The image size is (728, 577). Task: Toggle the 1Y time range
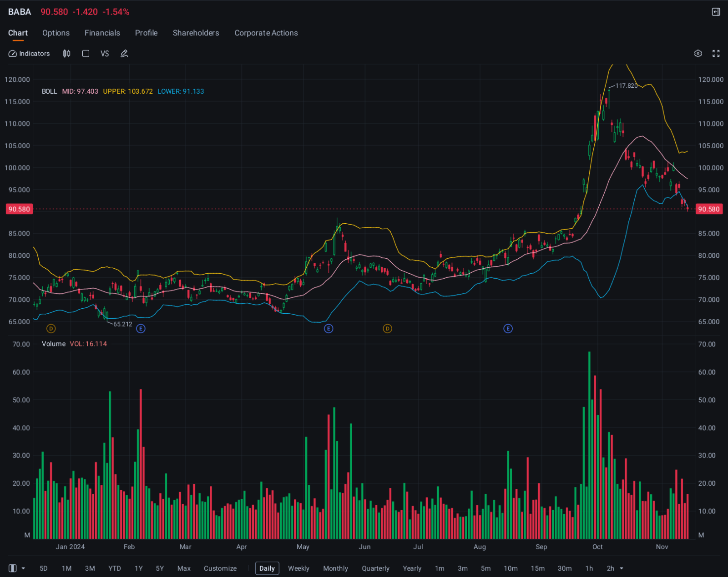139,568
